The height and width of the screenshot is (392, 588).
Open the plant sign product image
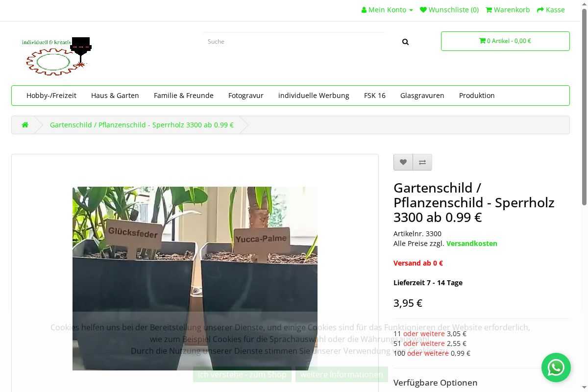[x=195, y=255]
